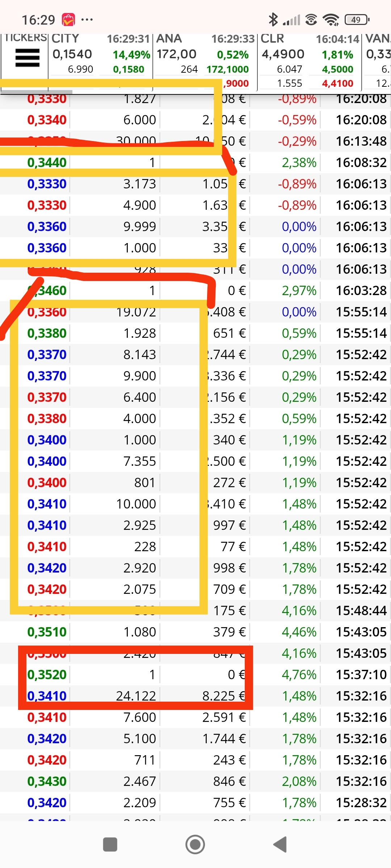The image size is (391, 868).
Task: Select the 651 € amount cell
Action: click(230, 333)
